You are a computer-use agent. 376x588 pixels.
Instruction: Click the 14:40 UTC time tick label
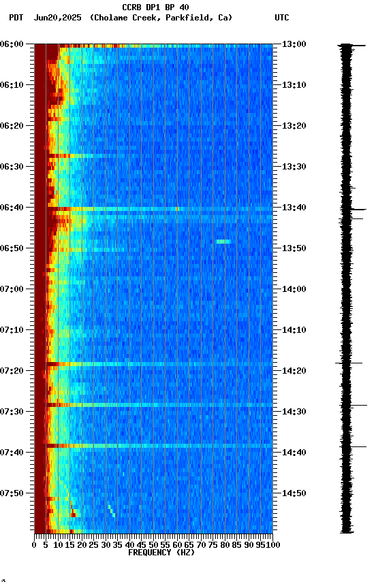click(294, 453)
